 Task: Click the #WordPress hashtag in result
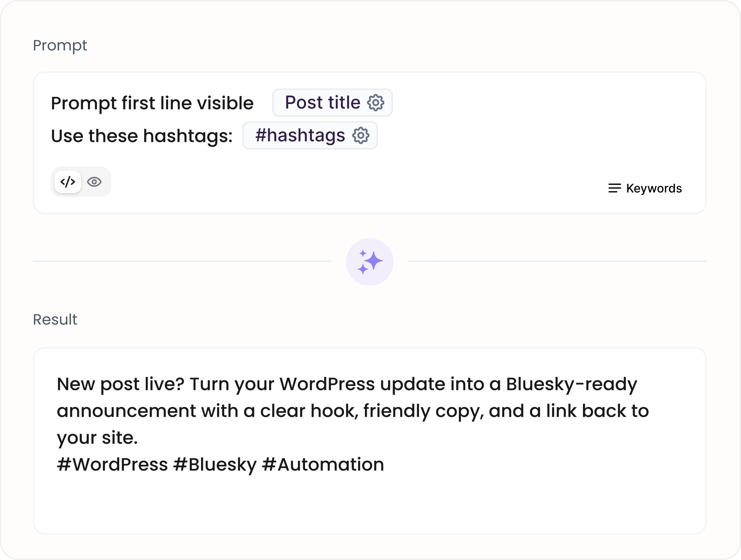tap(112, 464)
